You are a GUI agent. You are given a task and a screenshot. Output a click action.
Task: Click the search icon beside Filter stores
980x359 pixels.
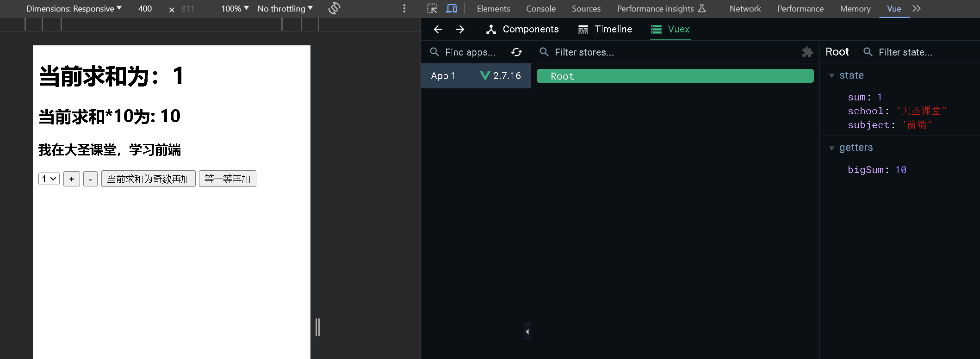544,52
